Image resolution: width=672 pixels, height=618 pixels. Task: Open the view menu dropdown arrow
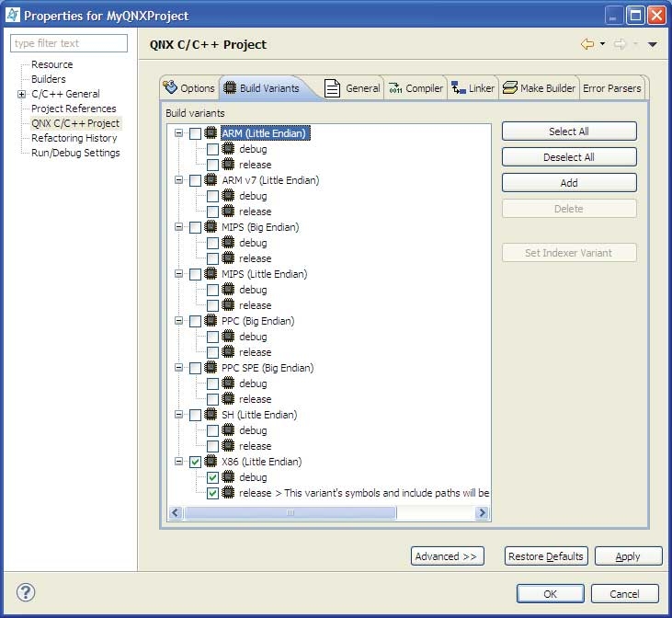[653, 44]
